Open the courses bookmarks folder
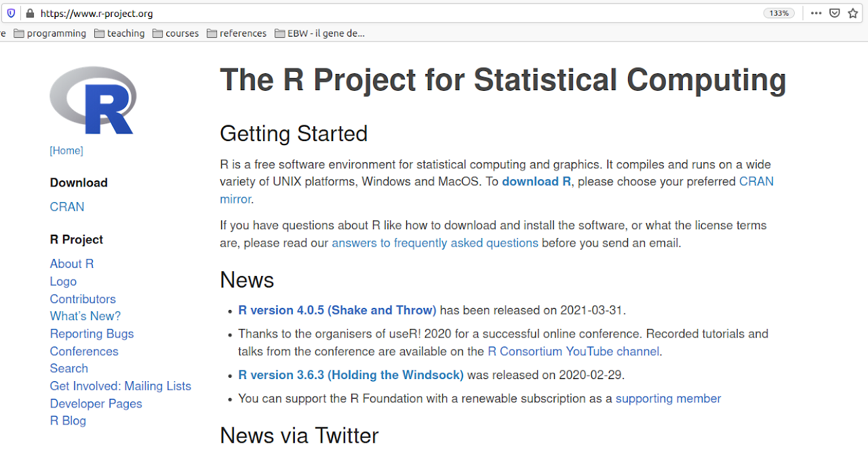This screenshot has width=868, height=453. [182, 33]
